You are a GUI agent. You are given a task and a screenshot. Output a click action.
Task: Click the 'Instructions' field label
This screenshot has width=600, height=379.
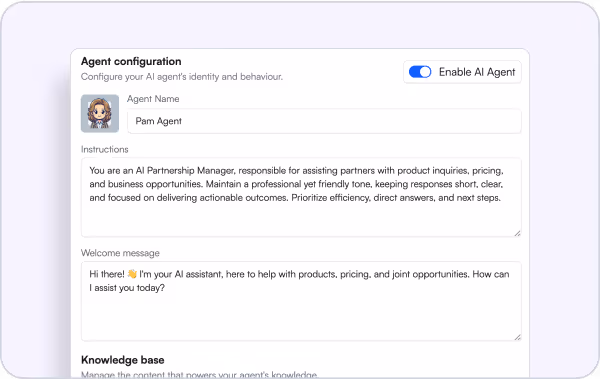point(104,149)
